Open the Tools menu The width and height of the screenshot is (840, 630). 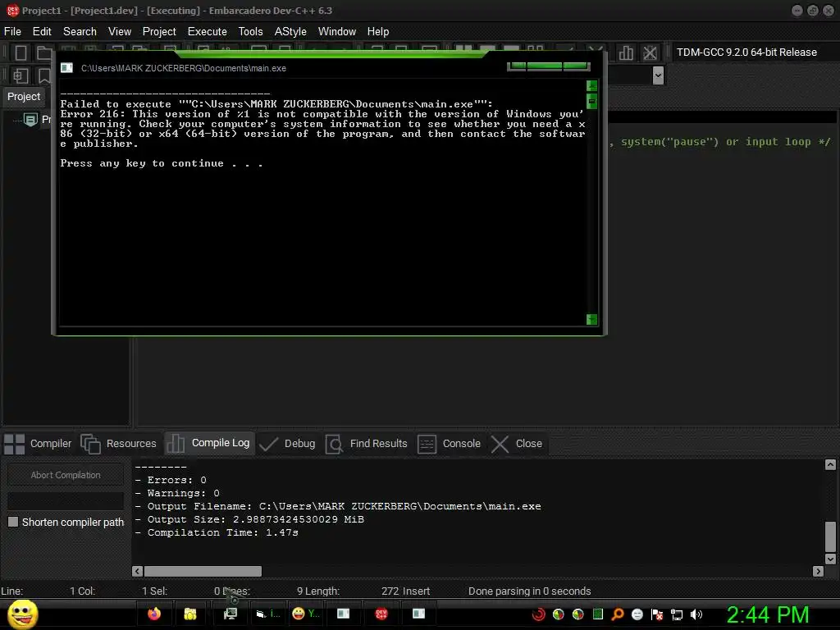251,32
